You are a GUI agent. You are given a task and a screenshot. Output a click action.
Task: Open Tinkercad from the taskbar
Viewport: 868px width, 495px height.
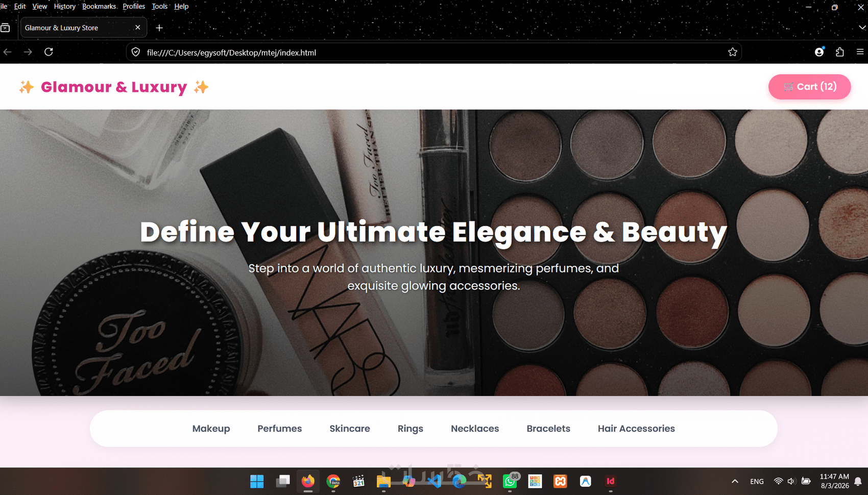(x=535, y=481)
